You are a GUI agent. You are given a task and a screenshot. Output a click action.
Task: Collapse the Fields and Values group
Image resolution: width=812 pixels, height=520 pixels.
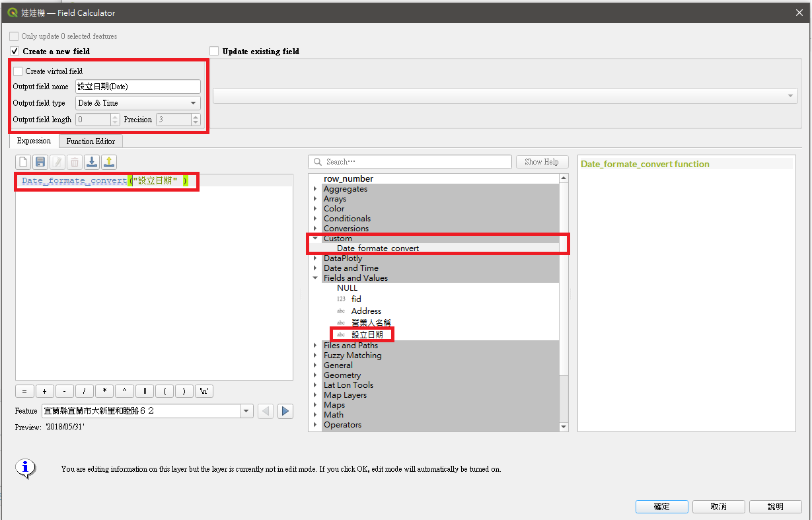click(314, 278)
